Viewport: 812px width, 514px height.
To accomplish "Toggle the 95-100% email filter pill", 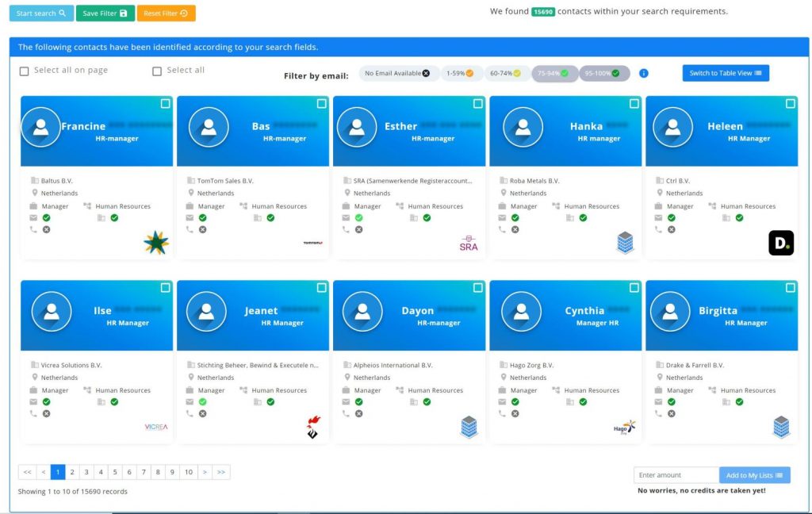I will (604, 73).
